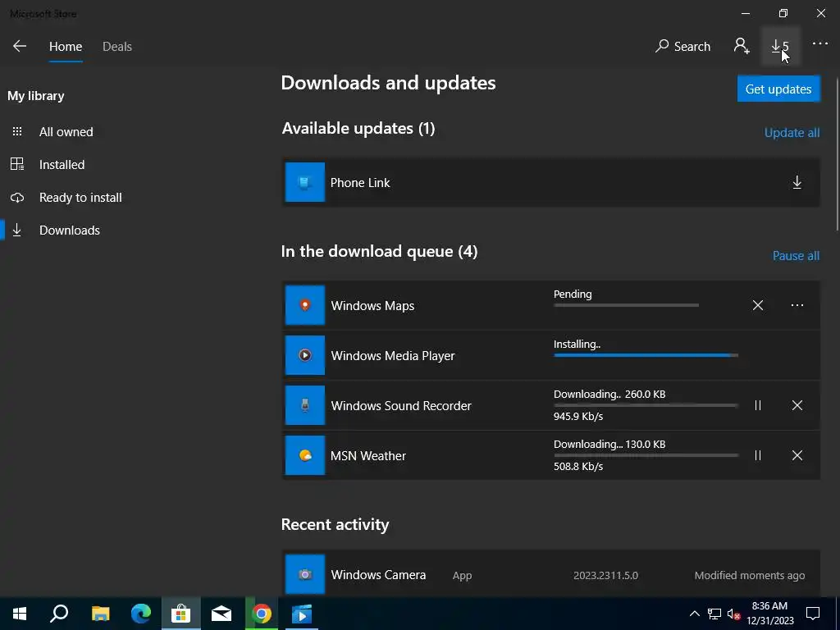Click the Windows Sound Recorder tile icon
840x630 pixels.
coord(305,405)
